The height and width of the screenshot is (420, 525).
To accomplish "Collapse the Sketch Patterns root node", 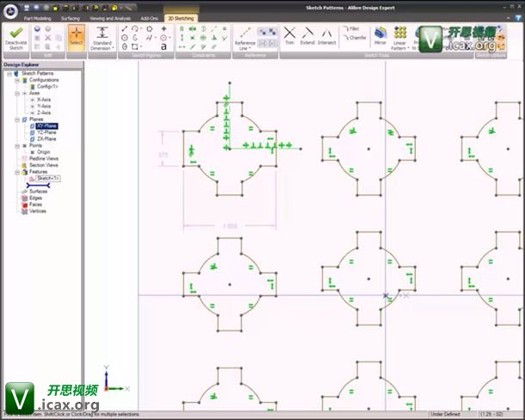I will click(x=9, y=74).
